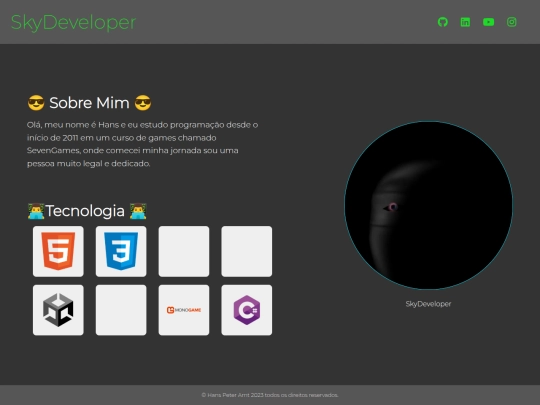The width and height of the screenshot is (540, 405).
Task: Click the C# logo card
Action: (247, 310)
